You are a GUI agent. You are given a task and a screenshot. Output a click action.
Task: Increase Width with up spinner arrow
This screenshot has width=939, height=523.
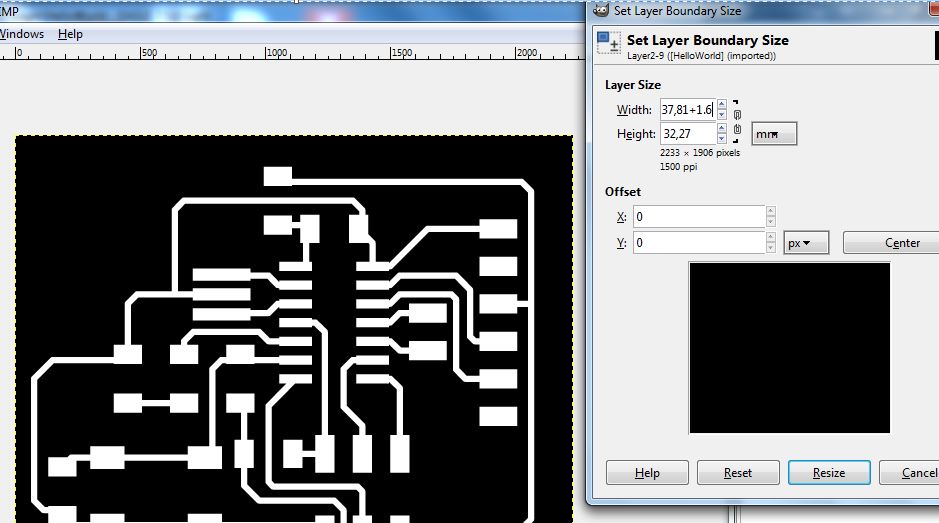pos(722,105)
